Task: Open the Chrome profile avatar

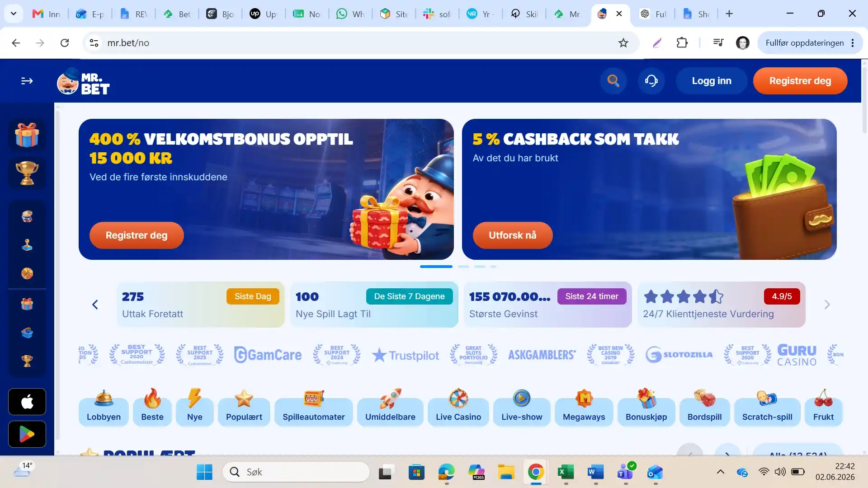Action: [743, 43]
